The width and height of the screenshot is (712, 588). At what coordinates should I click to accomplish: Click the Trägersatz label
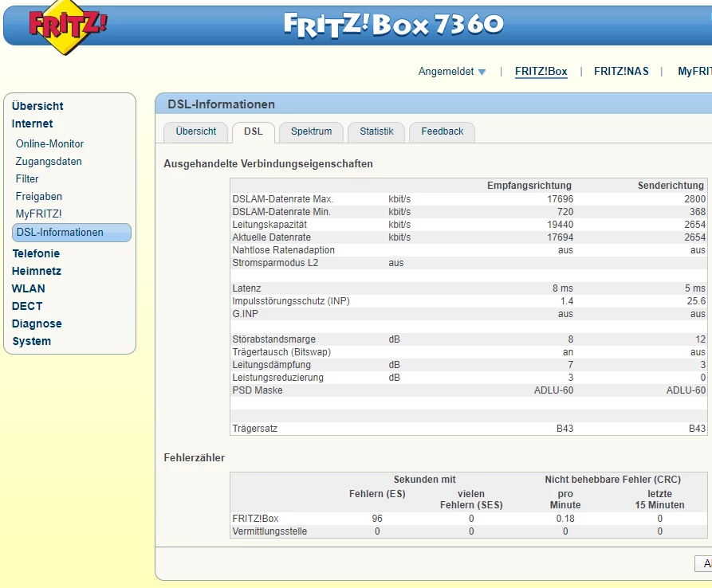tap(254, 429)
